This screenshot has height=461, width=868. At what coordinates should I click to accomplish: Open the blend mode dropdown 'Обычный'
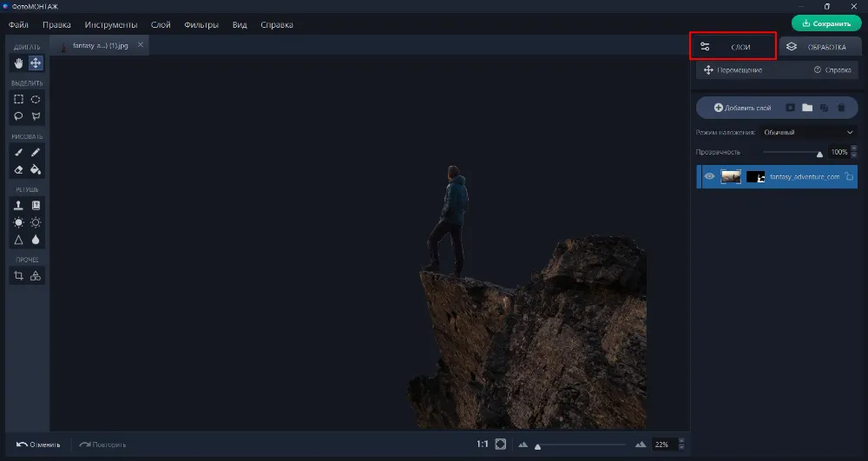pyautogui.click(x=808, y=133)
